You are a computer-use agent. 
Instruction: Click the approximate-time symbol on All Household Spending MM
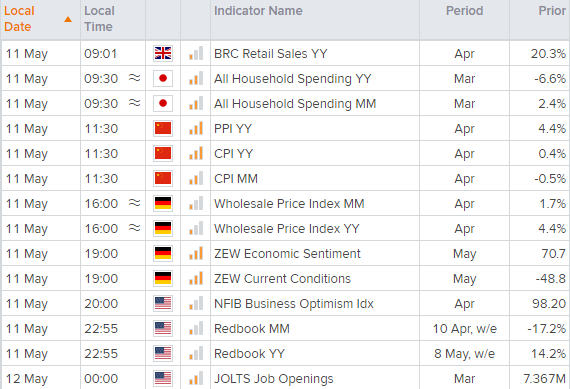[135, 103]
